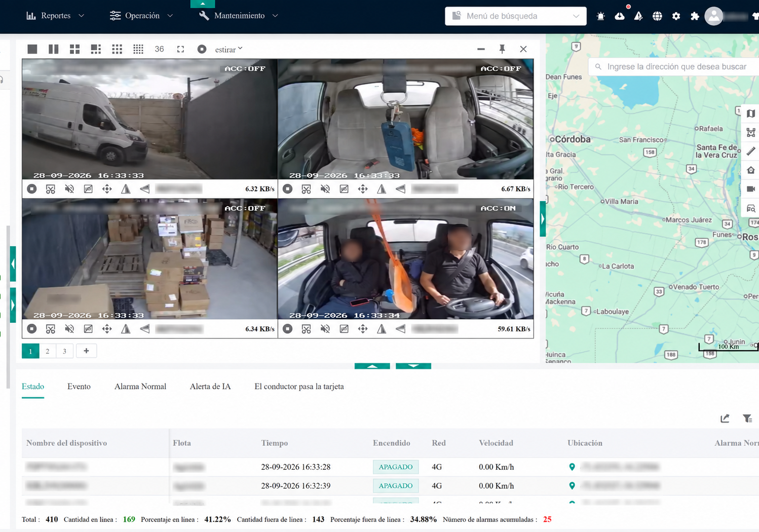Mirror horizontally the 6.32 KB/s video

(126, 189)
